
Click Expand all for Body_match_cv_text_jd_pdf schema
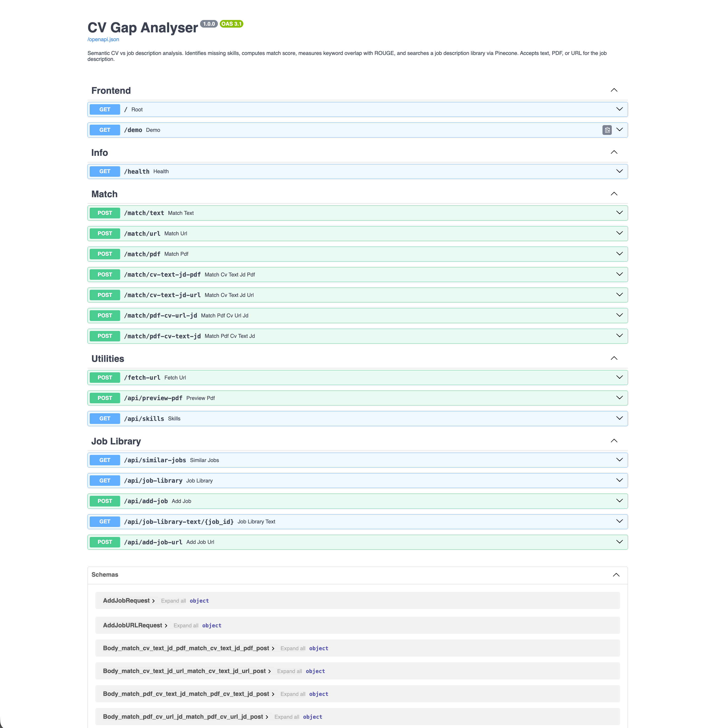[x=293, y=649]
